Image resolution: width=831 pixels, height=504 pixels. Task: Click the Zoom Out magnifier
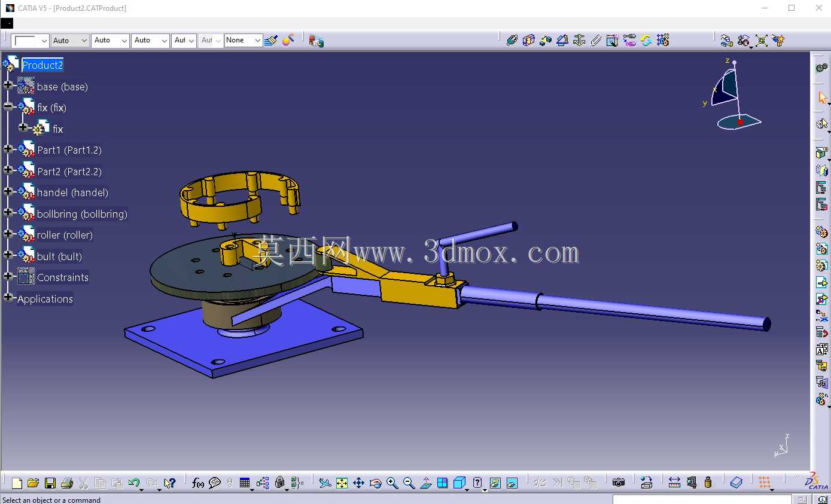pyautogui.click(x=409, y=483)
